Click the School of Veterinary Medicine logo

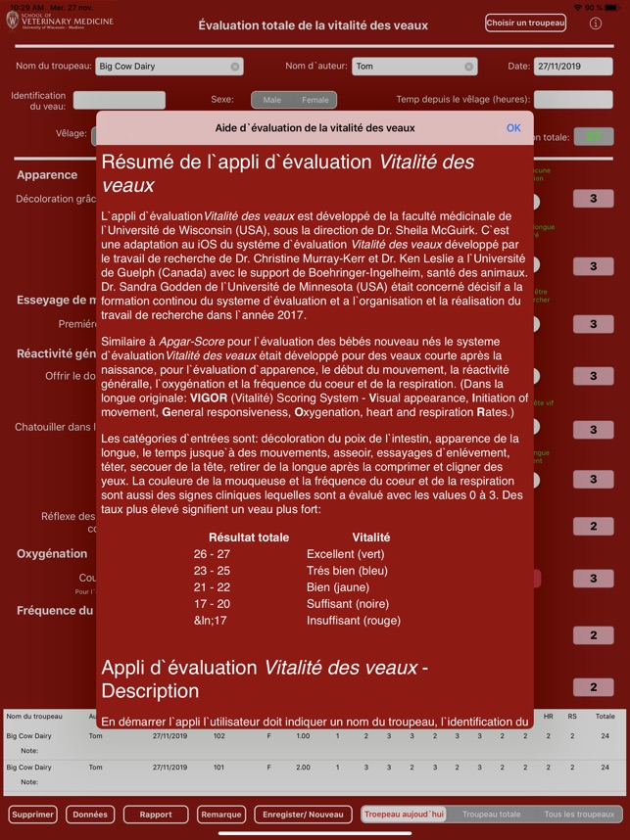(60, 22)
